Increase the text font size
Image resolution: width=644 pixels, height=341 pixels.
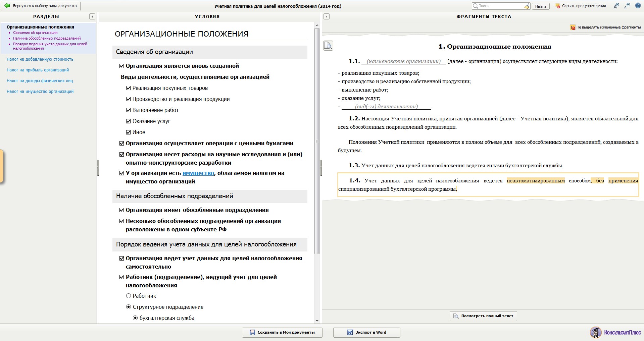[616, 6]
